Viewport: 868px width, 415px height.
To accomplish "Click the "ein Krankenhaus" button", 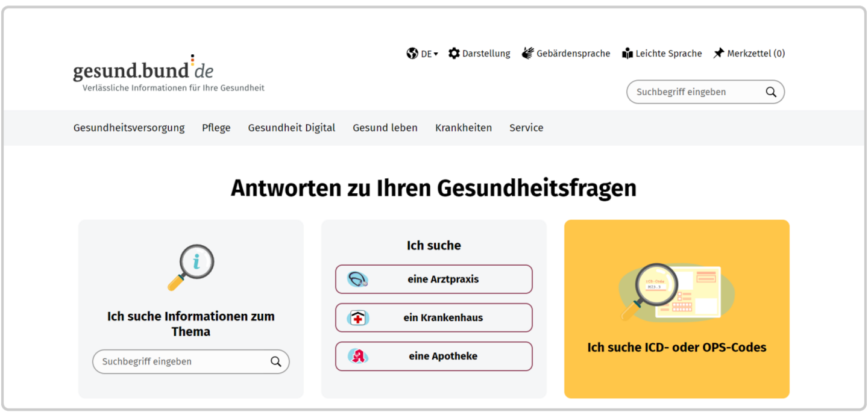I will [433, 318].
